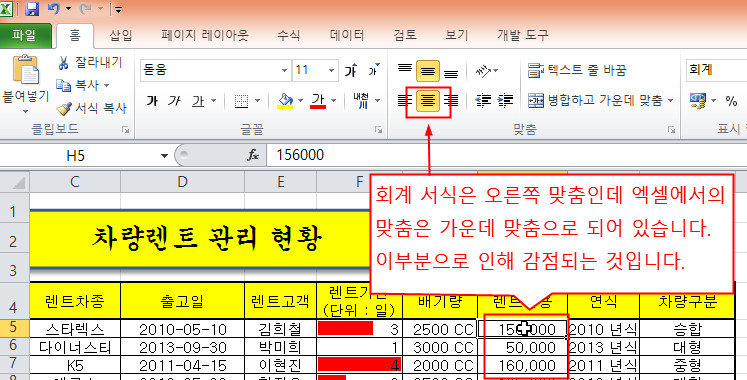Click the percent style % icon

click(x=731, y=100)
